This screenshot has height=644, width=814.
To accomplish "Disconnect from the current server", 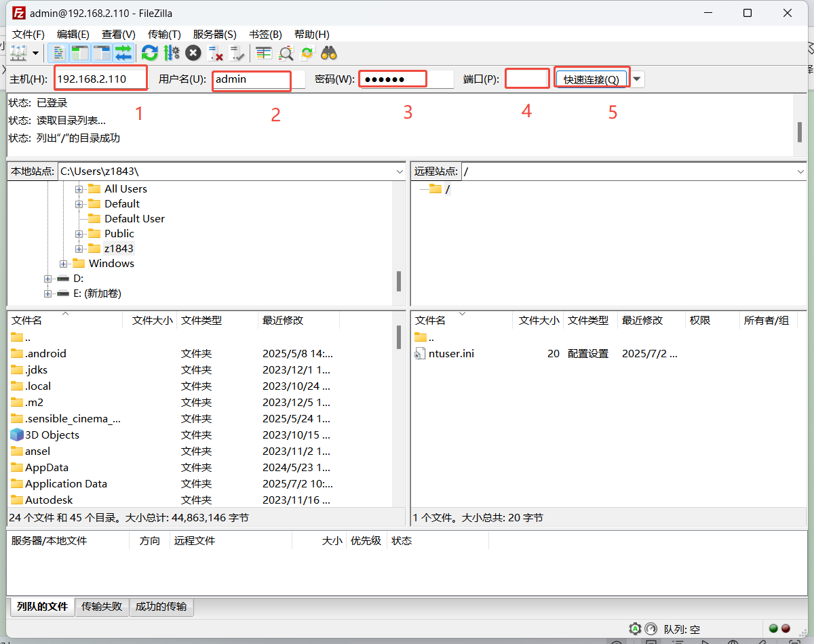I will click(x=215, y=53).
